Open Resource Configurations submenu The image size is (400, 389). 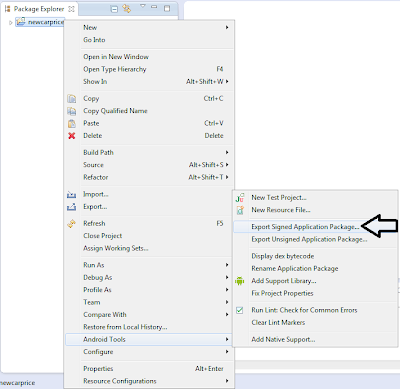click(x=149, y=381)
